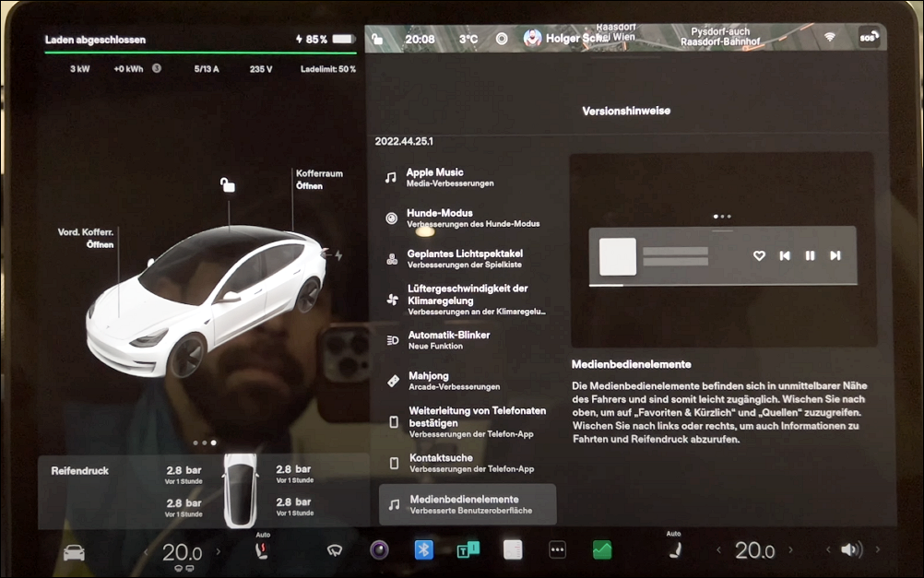Tap next track in media preview
The height and width of the screenshot is (578, 924).
(x=835, y=255)
